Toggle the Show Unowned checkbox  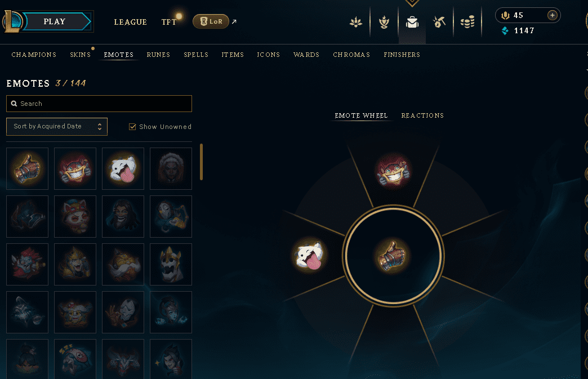click(x=132, y=127)
